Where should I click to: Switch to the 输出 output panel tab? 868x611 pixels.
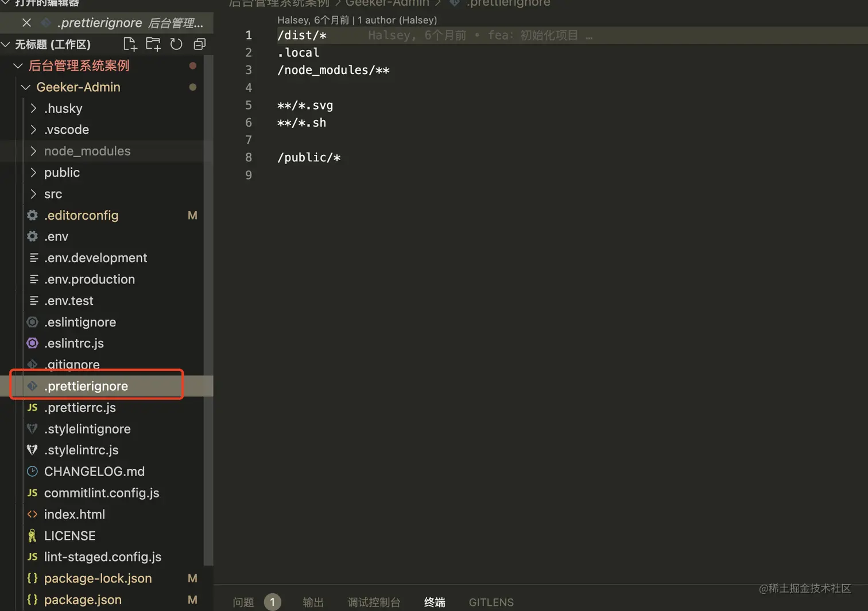[x=313, y=602]
